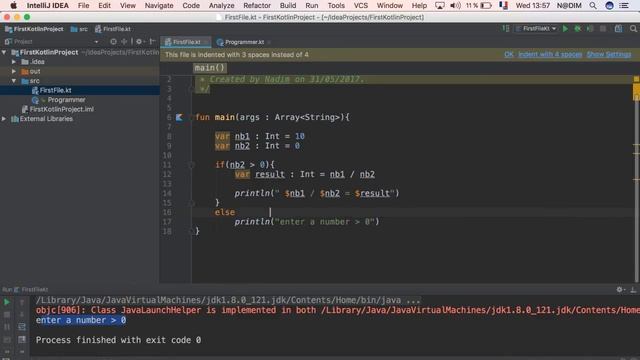Image resolution: width=640 pixels, height=360 pixels.
Task: Start debugging with the toolbar bug icon
Action: [578, 29]
